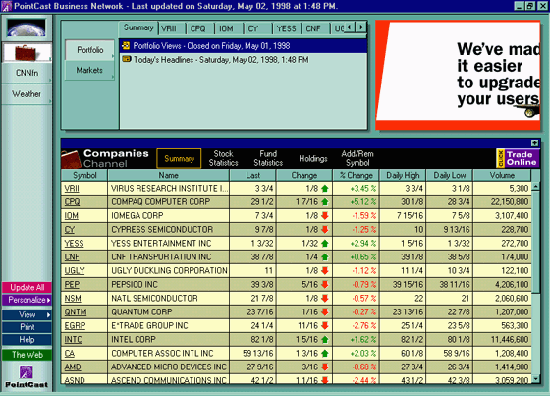Click the table scrollbar down arrow

pyautogui.click(x=535, y=379)
